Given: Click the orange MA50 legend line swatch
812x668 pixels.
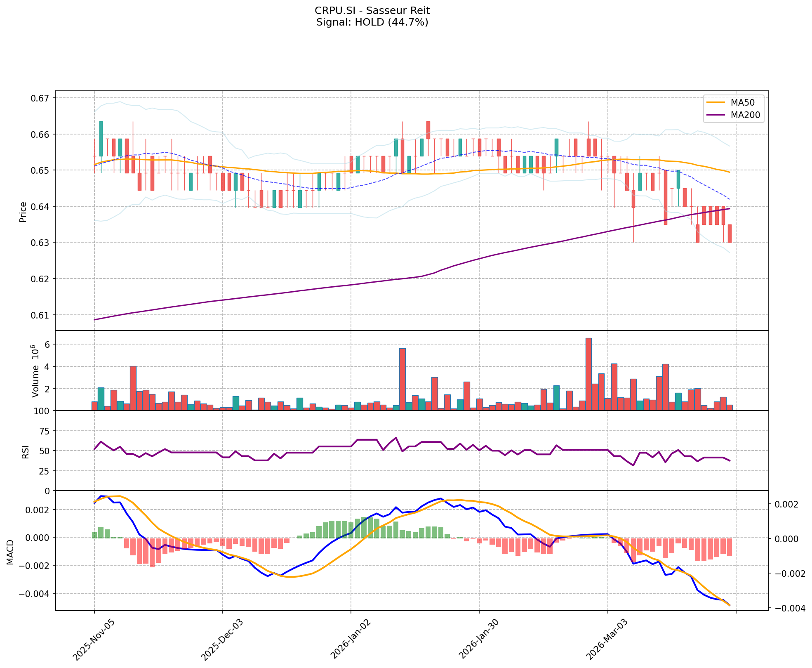Looking at the screenshot, I should coord(716,103).
